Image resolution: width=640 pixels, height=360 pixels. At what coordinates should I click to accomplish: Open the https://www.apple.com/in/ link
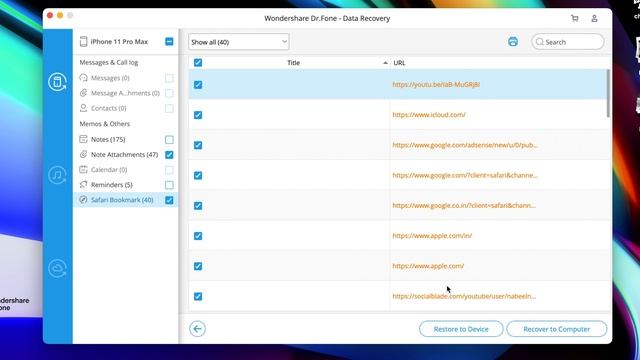[x=432, y=236]
